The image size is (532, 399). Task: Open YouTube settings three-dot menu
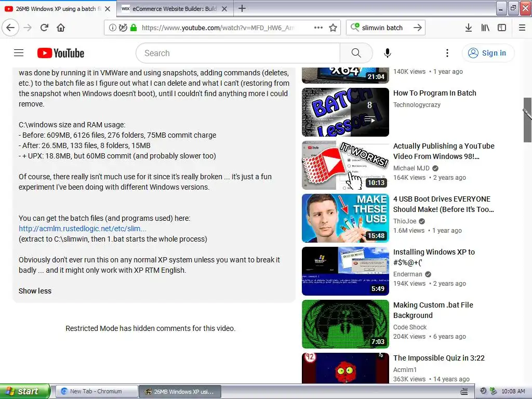click(447, 53)
